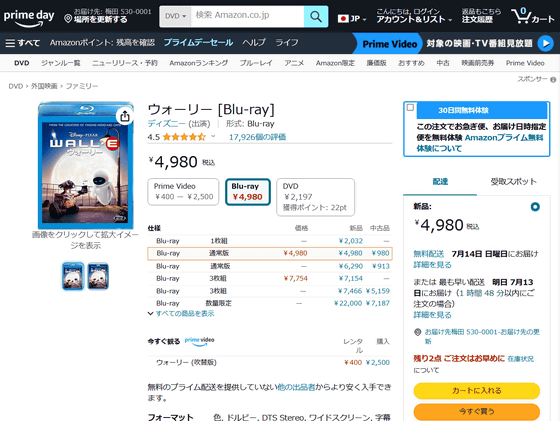Open the DVD search category dropdown
This screenshot has height=421, width=560.
coord(175,16)
